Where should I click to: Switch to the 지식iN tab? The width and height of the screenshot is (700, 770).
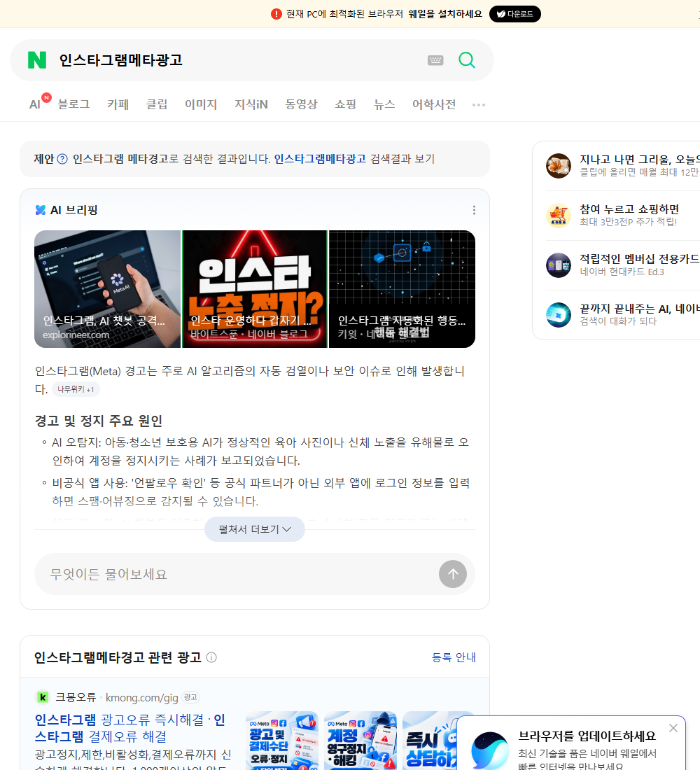pos(251,104)
